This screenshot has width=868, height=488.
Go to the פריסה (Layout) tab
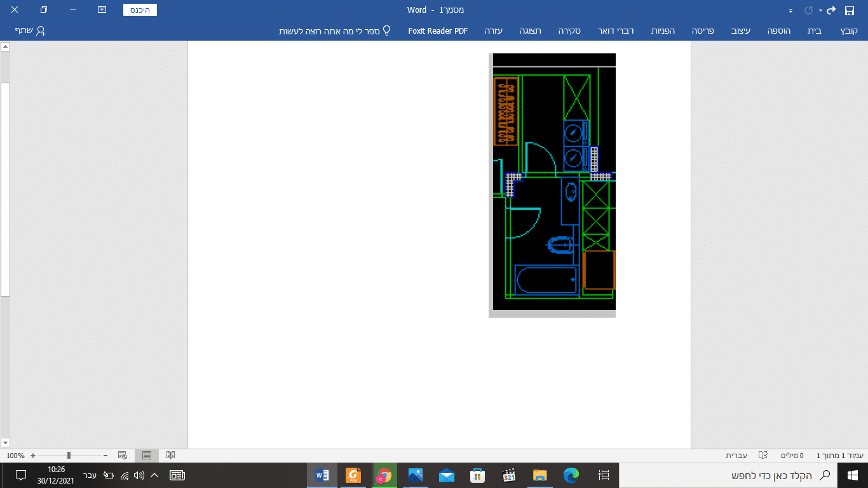(x=703, y=30)
